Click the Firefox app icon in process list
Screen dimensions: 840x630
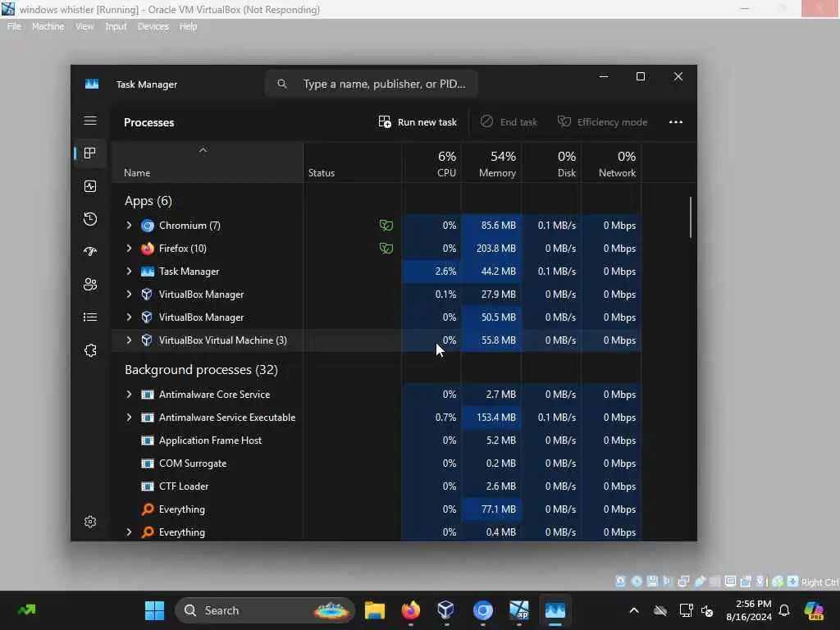[x=148, y=249]
